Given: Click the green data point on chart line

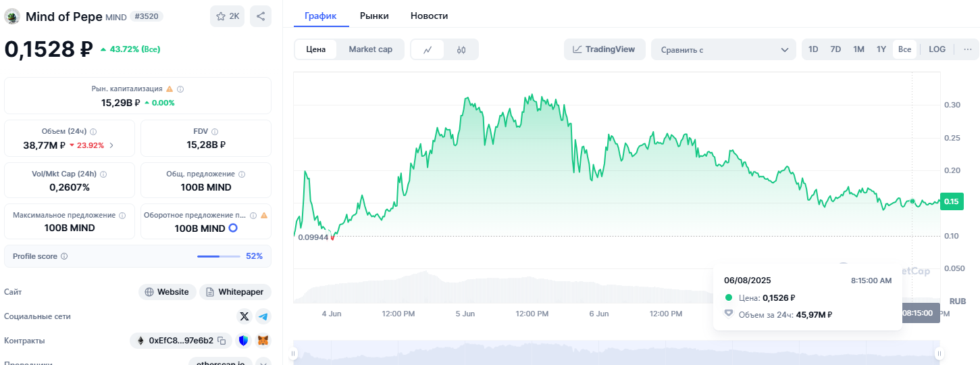Looking at the screenshot, I should point(912,201).
